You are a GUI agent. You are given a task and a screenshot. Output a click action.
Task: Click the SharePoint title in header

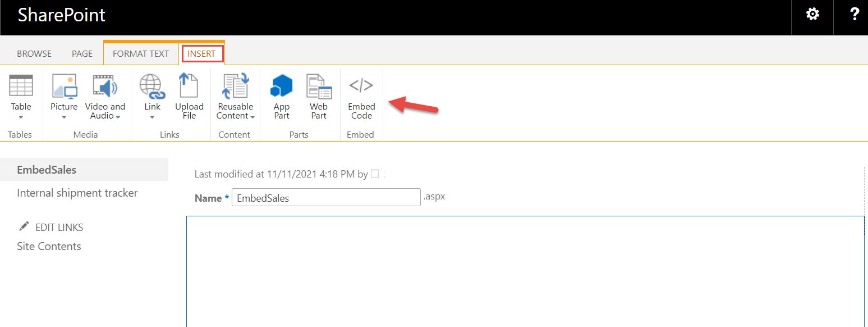pyautogui.click(x=61, y=15)
